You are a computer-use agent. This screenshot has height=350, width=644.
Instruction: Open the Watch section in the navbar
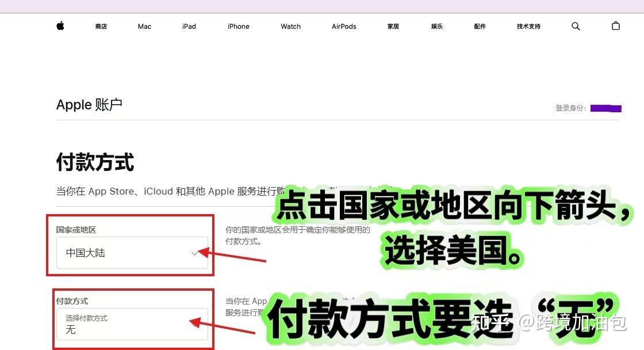(290, 26)
